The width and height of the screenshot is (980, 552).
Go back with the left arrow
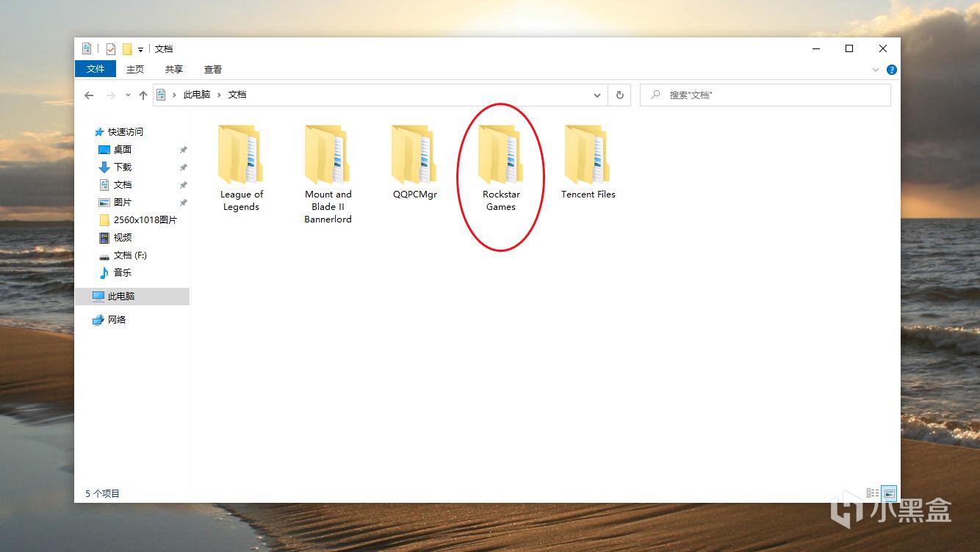coord(89,95)
